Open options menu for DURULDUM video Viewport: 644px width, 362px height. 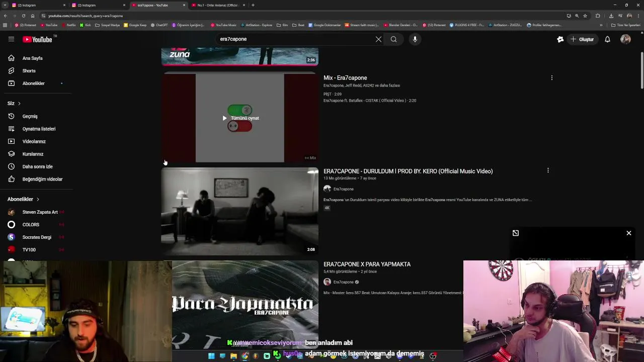548,171
